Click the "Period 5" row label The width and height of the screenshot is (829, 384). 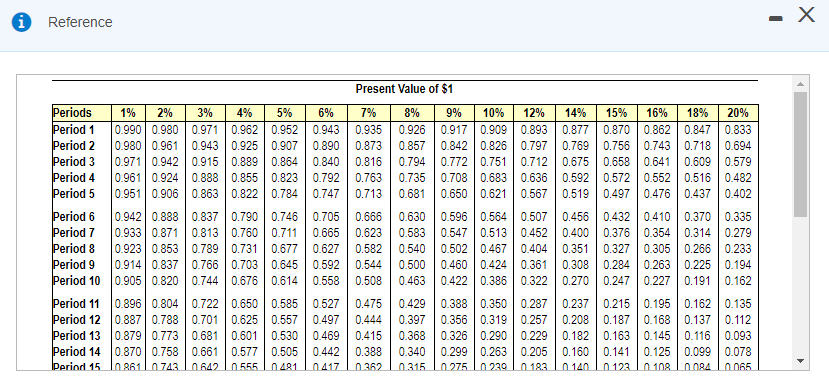tap(73, 194)
